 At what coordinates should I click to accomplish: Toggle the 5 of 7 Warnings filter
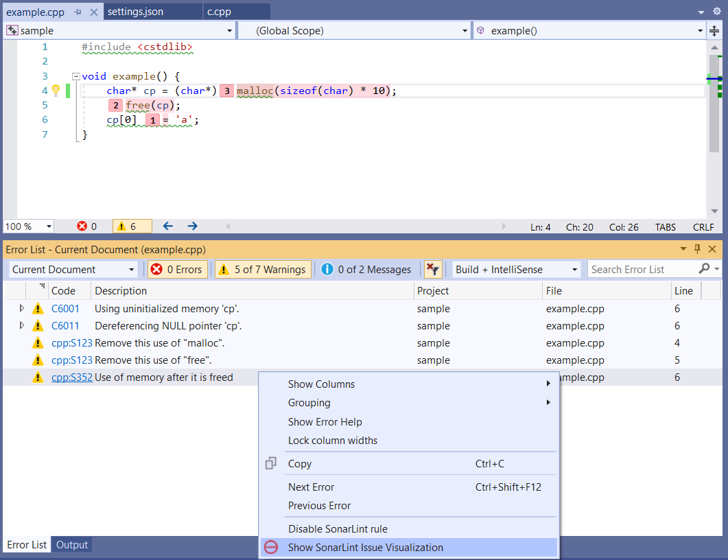pos(263,269)
